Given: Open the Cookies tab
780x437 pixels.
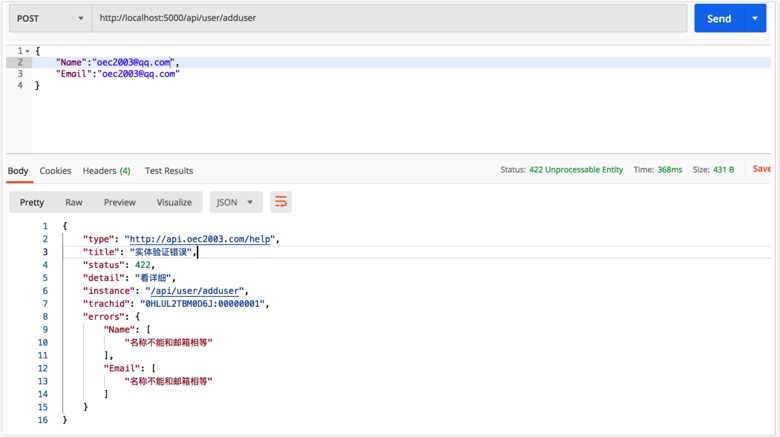Looking at the screenshot, I should pyautogui.click(x=55, y=171).
